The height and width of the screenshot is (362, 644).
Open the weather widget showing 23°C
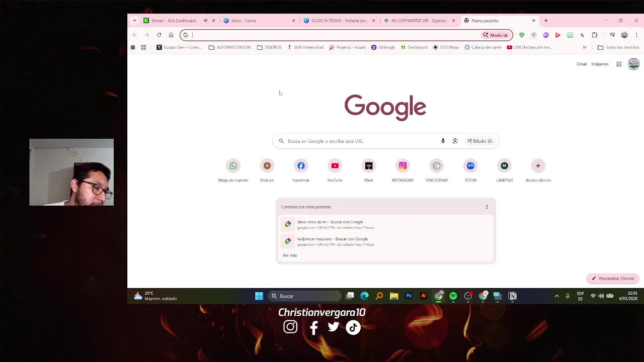pos(155,296)
